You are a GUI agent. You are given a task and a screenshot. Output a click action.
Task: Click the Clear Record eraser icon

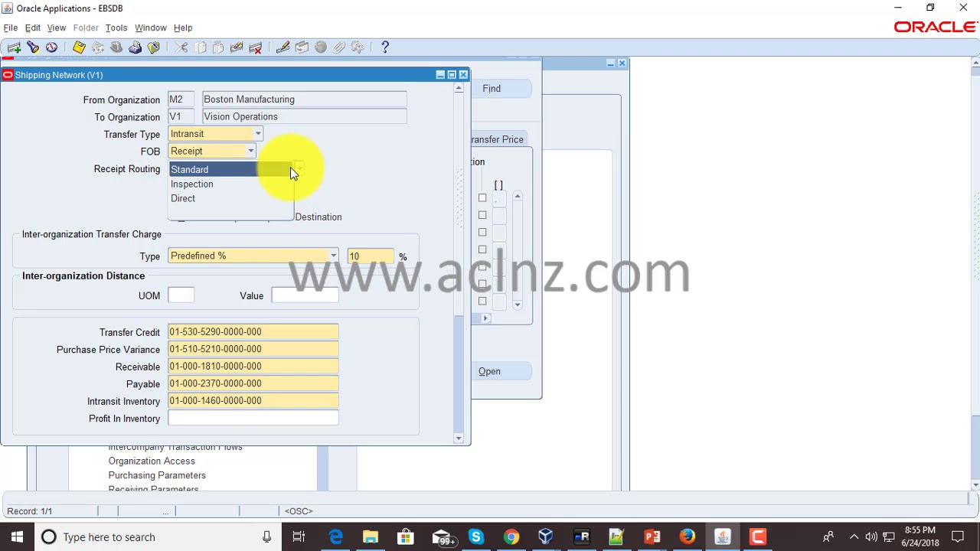click(237, 47)
